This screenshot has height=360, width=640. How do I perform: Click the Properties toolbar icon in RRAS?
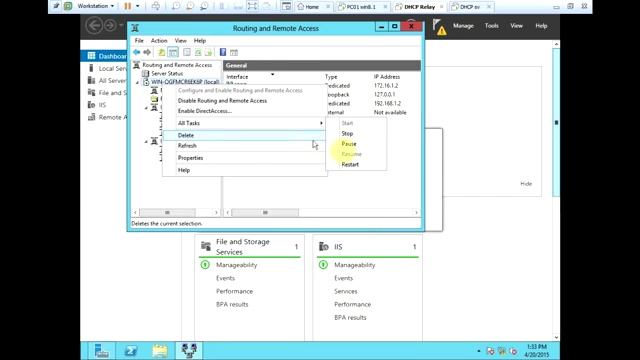(187, 52)
